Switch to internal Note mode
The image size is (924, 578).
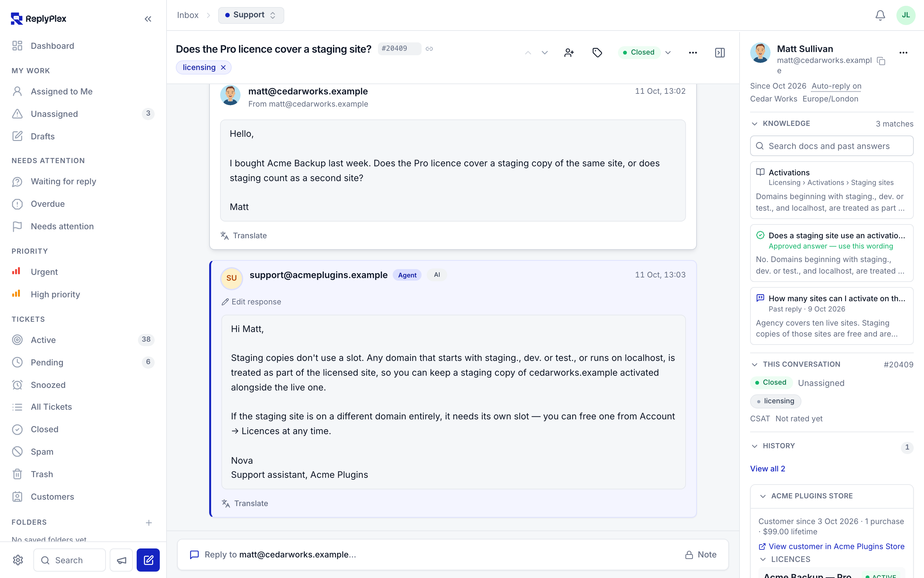point(701,555)
